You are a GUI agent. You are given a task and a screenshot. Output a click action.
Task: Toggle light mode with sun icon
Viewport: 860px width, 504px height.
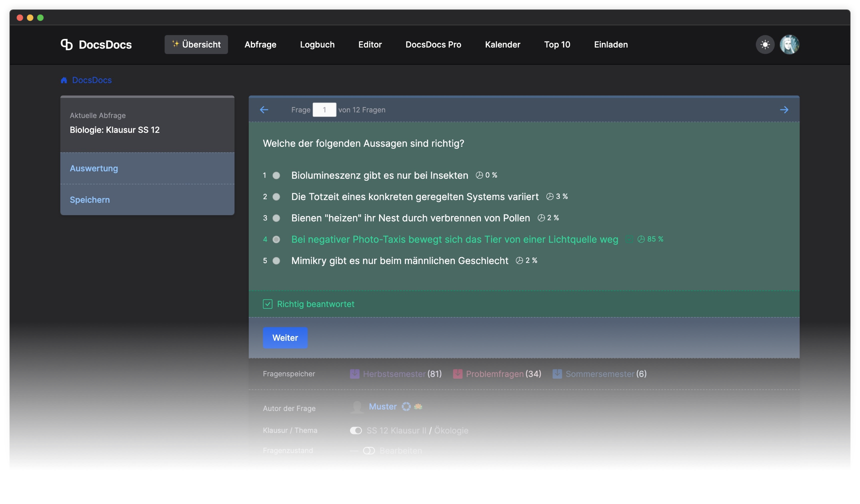(x=765, y=44)
